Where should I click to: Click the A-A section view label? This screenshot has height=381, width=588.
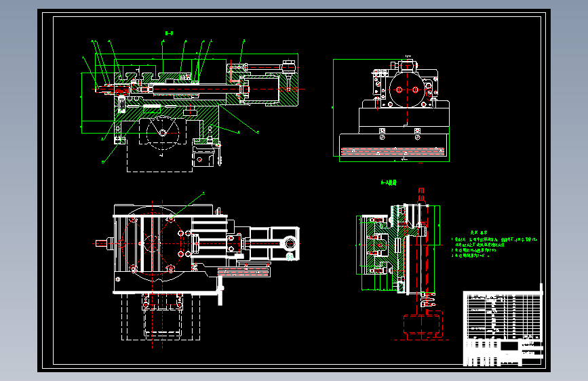coord(389,182)
